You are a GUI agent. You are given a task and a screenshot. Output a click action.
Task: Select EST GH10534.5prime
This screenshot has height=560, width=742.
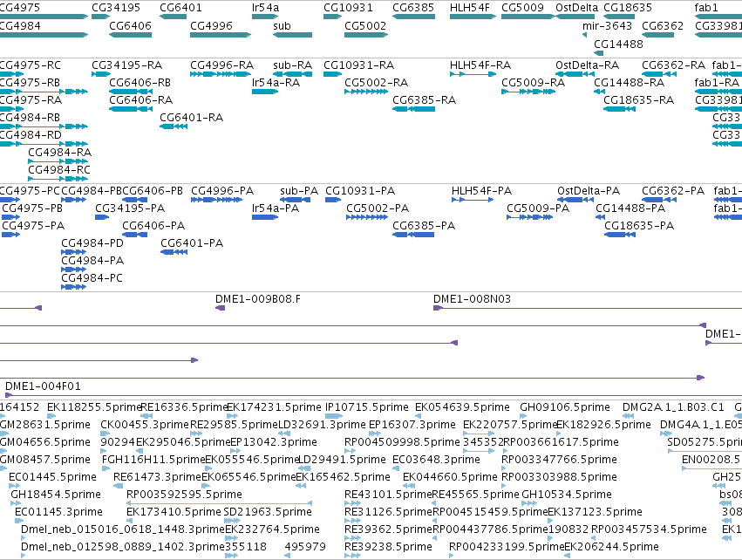coord(567,495)
